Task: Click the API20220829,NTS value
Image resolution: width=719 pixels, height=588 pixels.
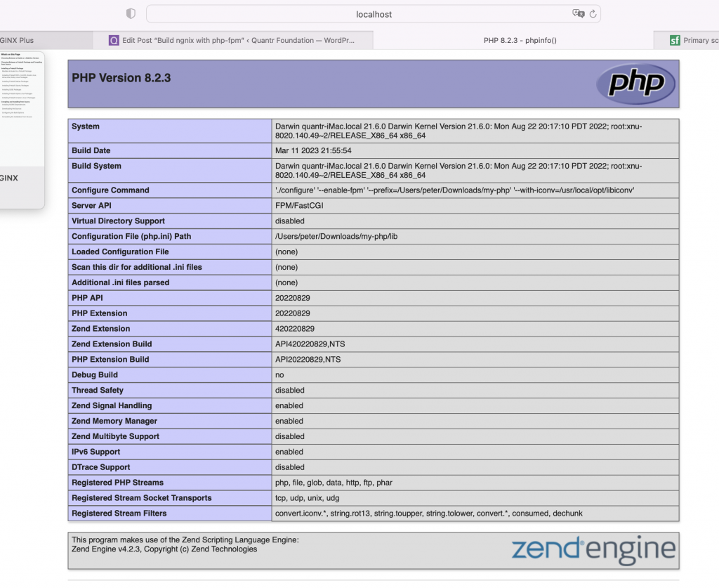Action: [x=308, y=359]
